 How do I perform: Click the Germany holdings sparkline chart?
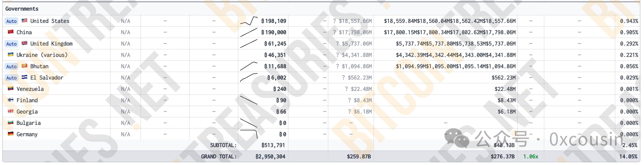(x=249, y=134)
